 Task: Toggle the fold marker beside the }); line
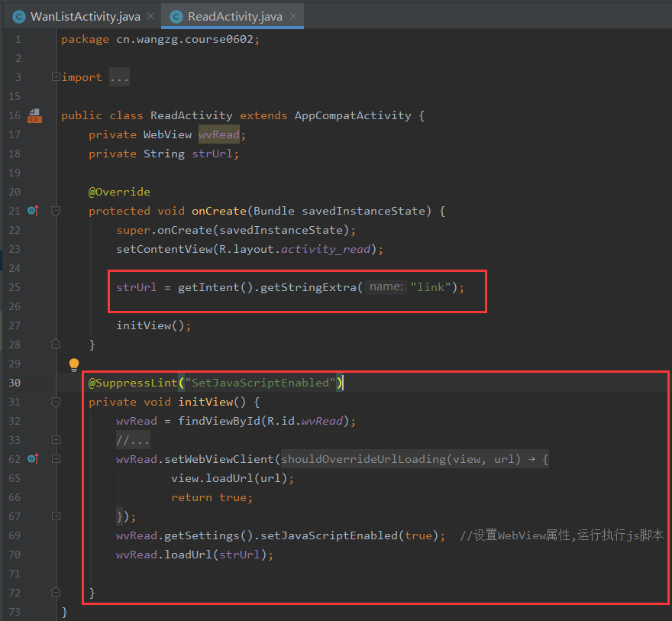click(x=56, y=516)
